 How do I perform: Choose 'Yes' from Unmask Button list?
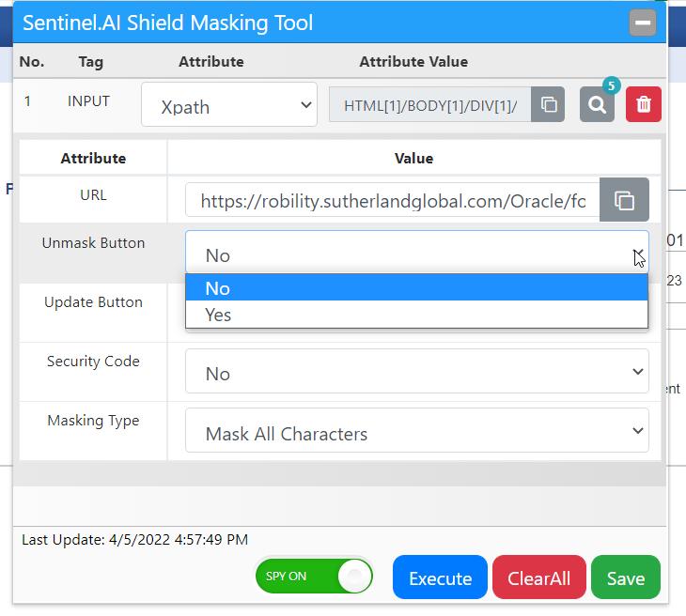tap(416, 315)
